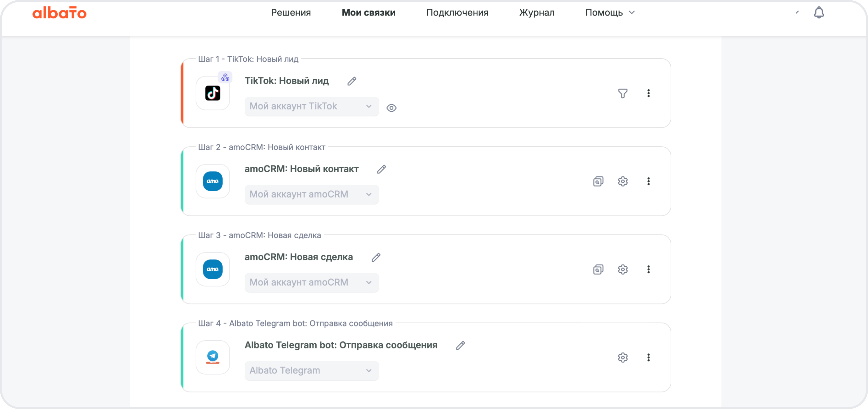Open settings gear for amoCRM: Новая сделка
868x409 pixels.
tap(623, 269)
